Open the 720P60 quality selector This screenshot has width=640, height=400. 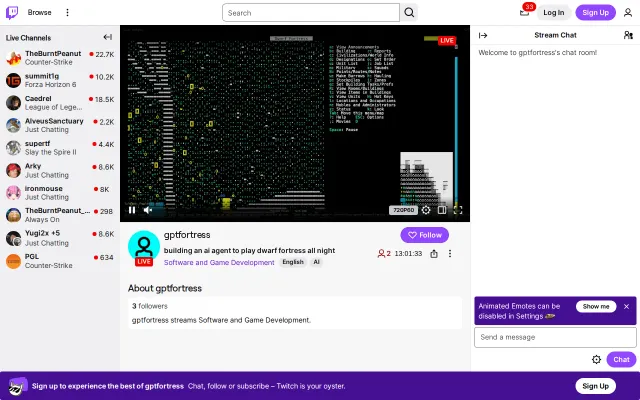pos(403,210)
